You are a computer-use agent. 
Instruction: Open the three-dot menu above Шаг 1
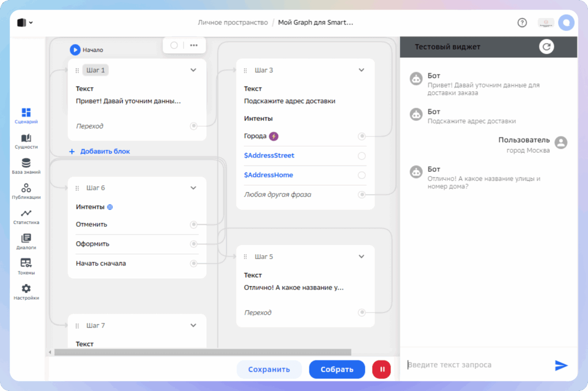(194, 45)
